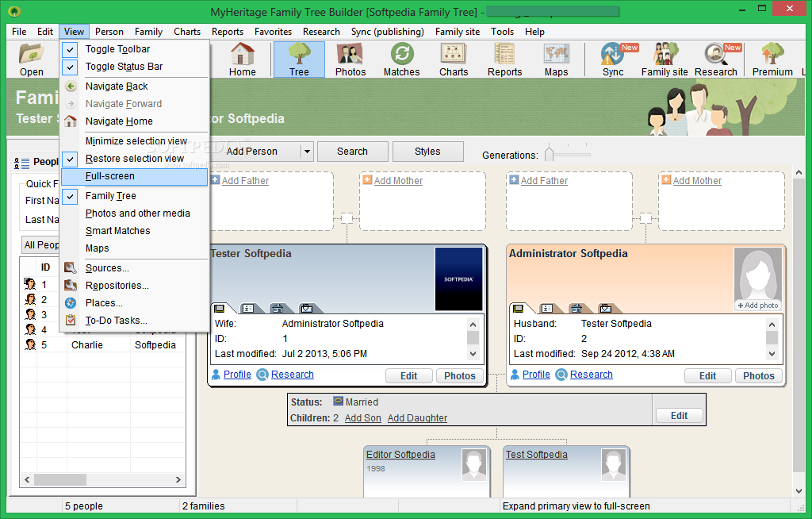This screenshot has height=519, width=812.
Task: Select the fourth info tab on Administrator Softpedia's card
Action: click(x=605, y=308)
